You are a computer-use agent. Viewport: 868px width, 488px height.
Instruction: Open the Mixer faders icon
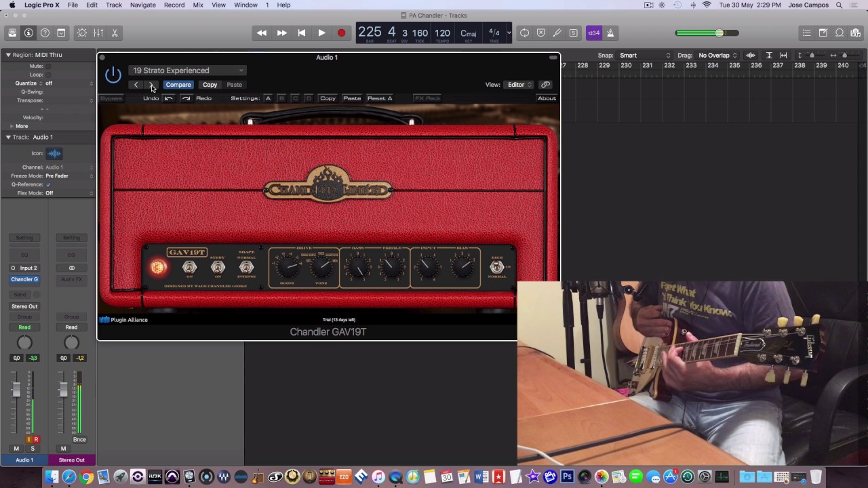tap(98, 33)
